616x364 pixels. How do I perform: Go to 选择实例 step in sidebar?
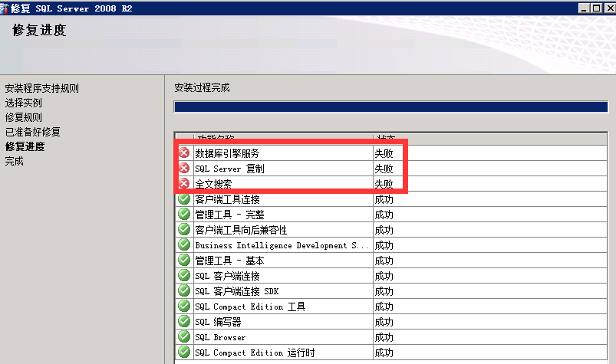point(23,103)
